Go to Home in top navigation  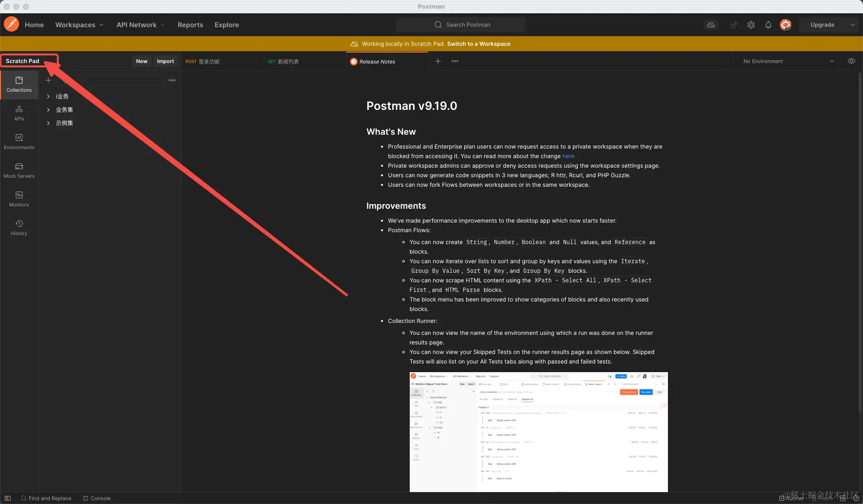coord(34,25)
